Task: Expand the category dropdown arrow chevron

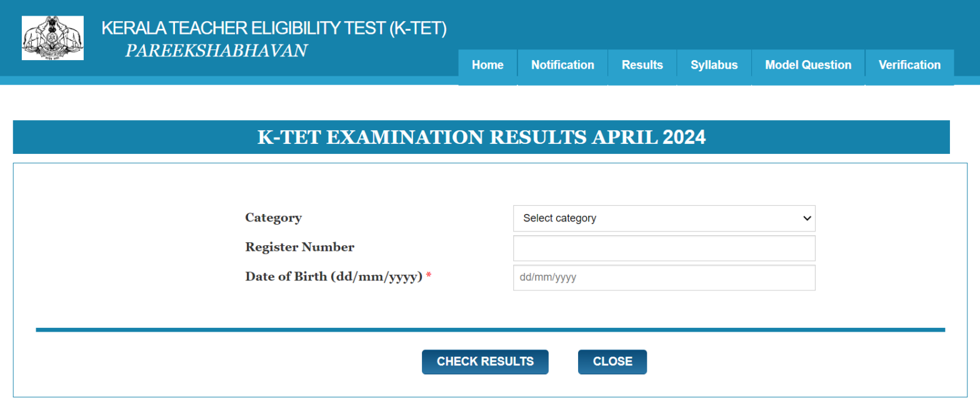Action: tap(806, 218)
